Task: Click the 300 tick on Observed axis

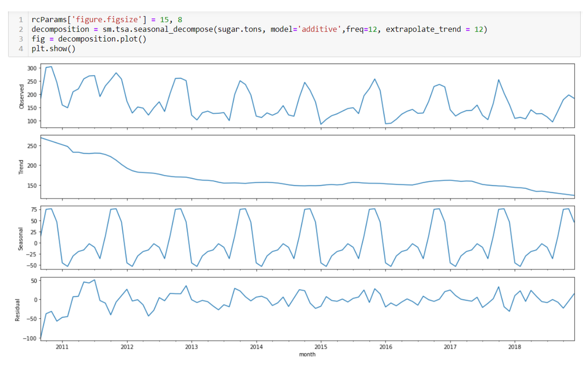Action: pos(32,68)
